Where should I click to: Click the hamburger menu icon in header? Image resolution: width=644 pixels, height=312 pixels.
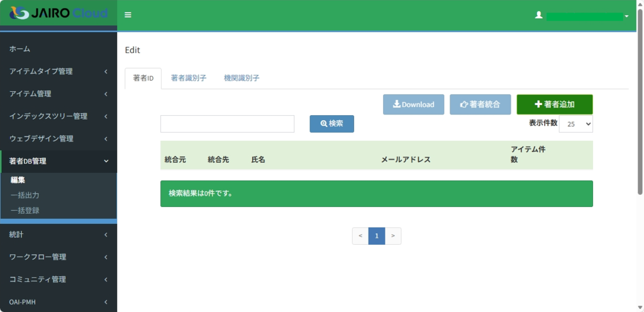pyautogui.click(x=128, y=15)
